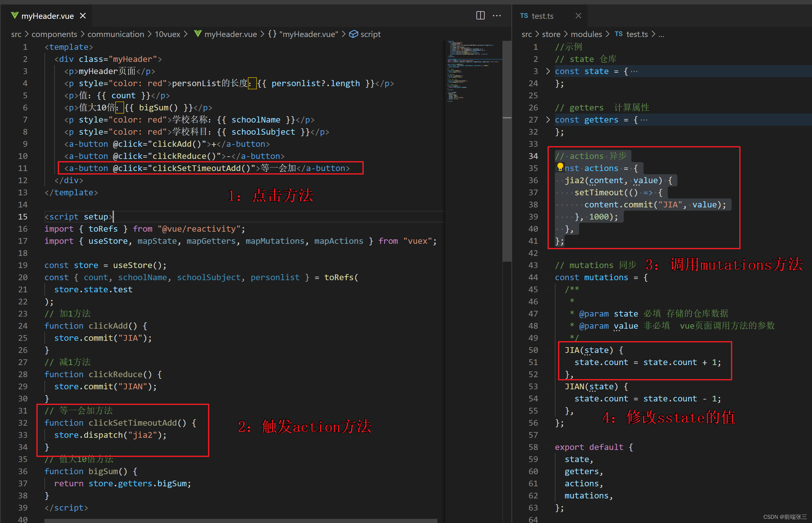Open the test.ts file breadcrumb
812x523 pixels.
(637, 34)
